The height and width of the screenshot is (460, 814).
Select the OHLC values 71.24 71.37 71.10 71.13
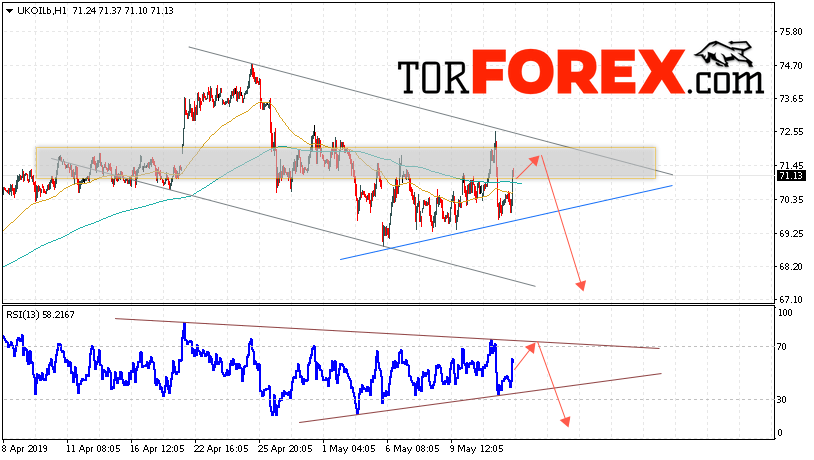coord(123,10)
